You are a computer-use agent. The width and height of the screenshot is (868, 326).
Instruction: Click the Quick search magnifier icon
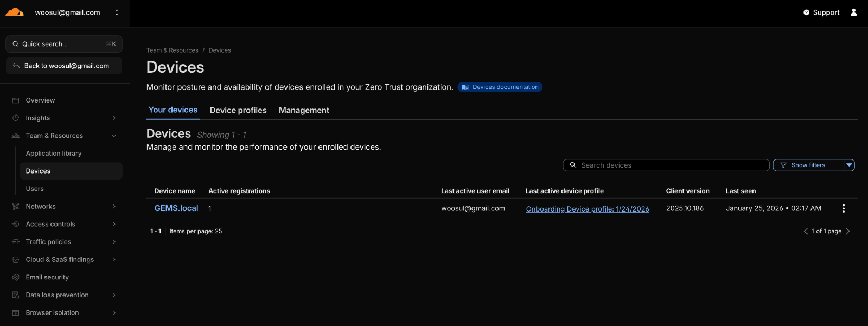click(x=16, y=44)
